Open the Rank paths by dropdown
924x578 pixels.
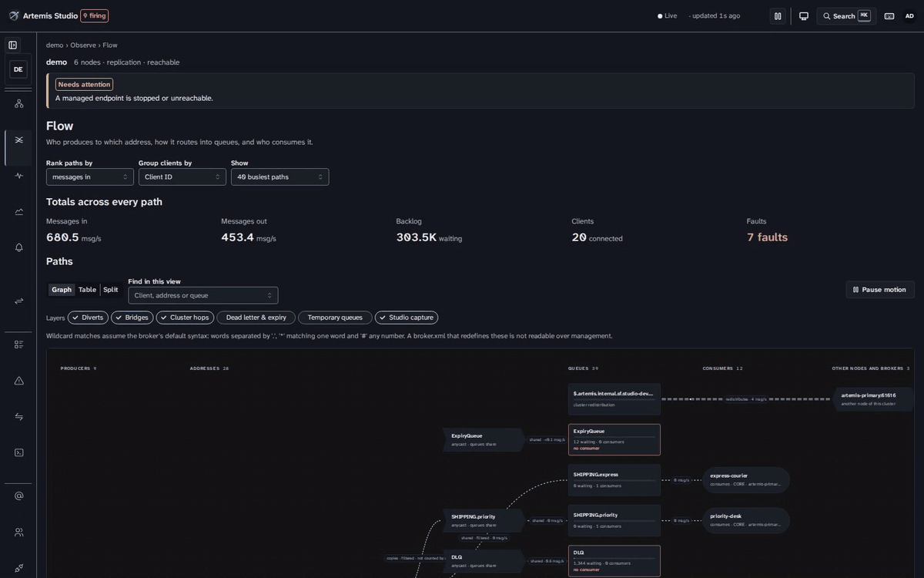(x=90, y=176)
